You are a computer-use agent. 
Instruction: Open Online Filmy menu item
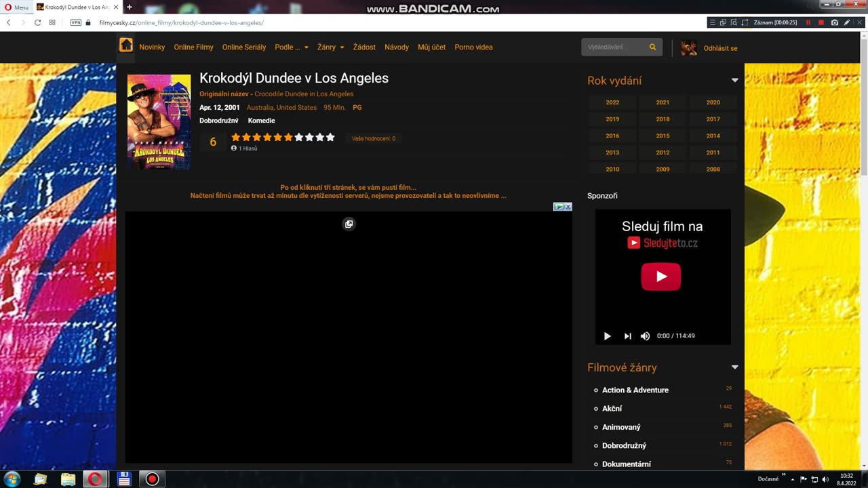pos(193,47)
